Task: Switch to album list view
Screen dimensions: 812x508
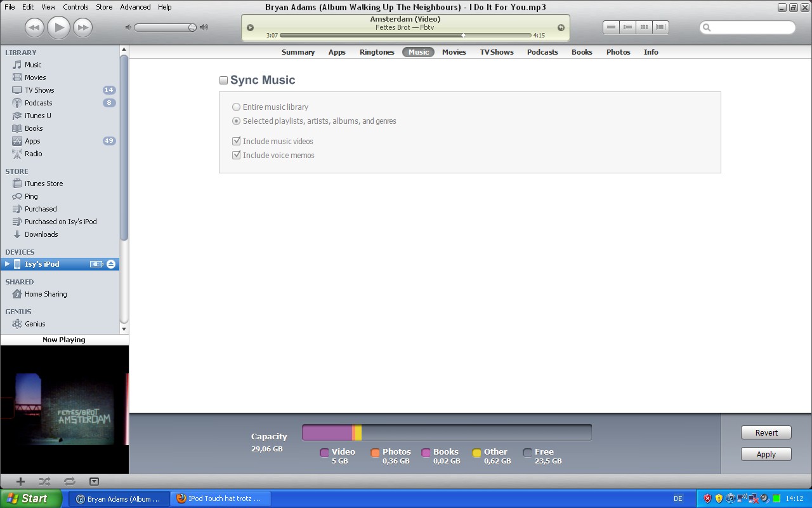Action: tap(627, 27)
